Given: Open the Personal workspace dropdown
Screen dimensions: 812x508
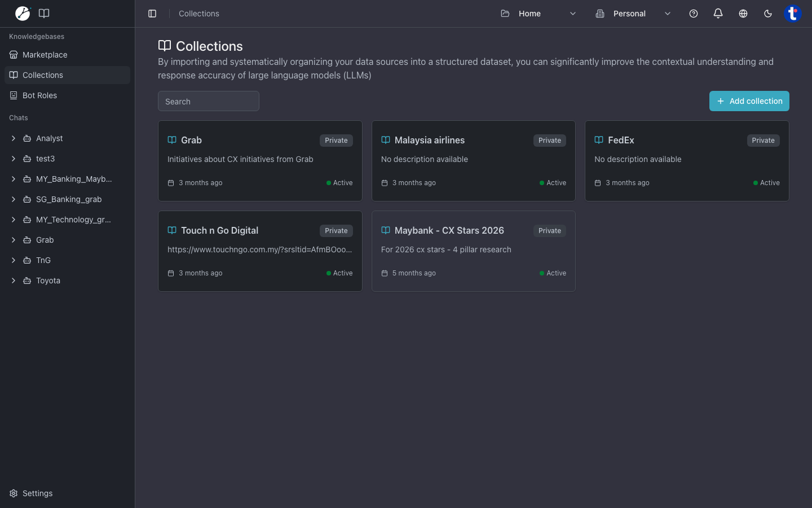Looking at the screenshot, I should click(x=633, y=14).
